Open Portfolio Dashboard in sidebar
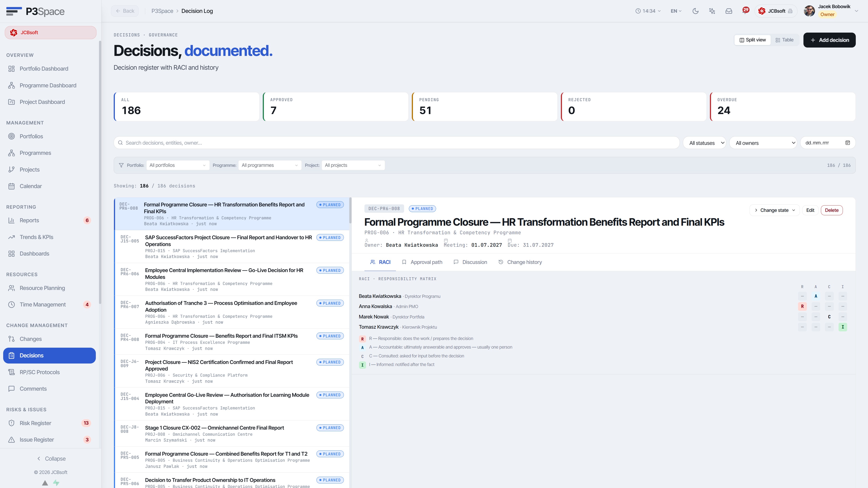Image resolution: width=868 pixels, height=488 pixels. pyautogui.click(x=50, y=69)
